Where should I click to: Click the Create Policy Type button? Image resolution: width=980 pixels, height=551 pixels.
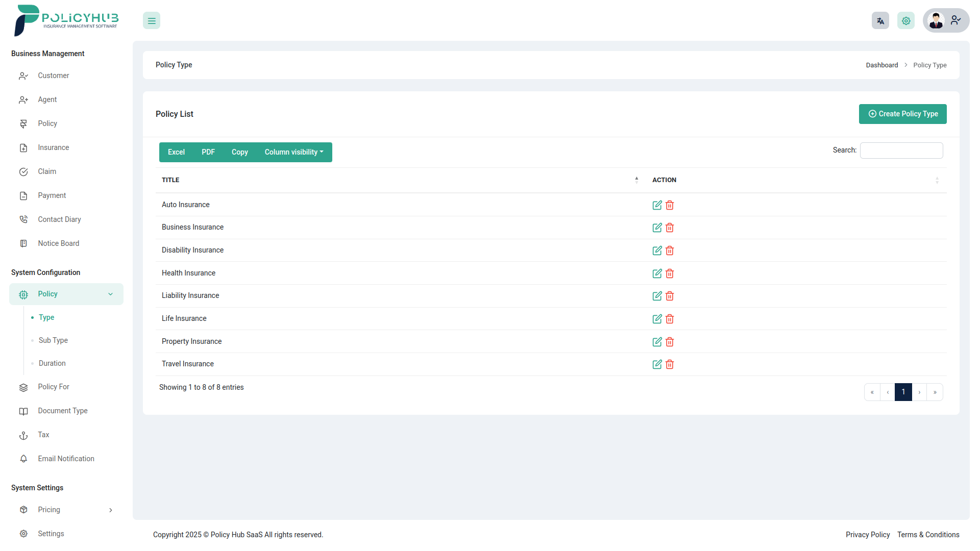(x=902, y=114)
